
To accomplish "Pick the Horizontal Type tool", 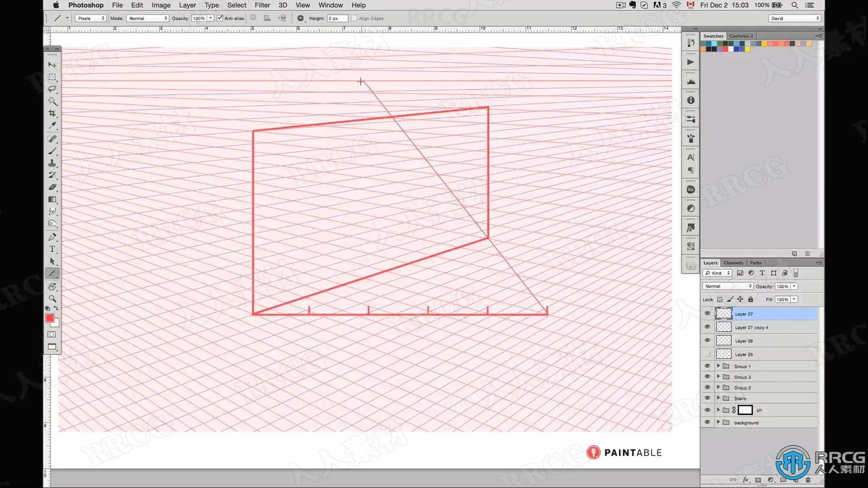I will pos(52,249).
